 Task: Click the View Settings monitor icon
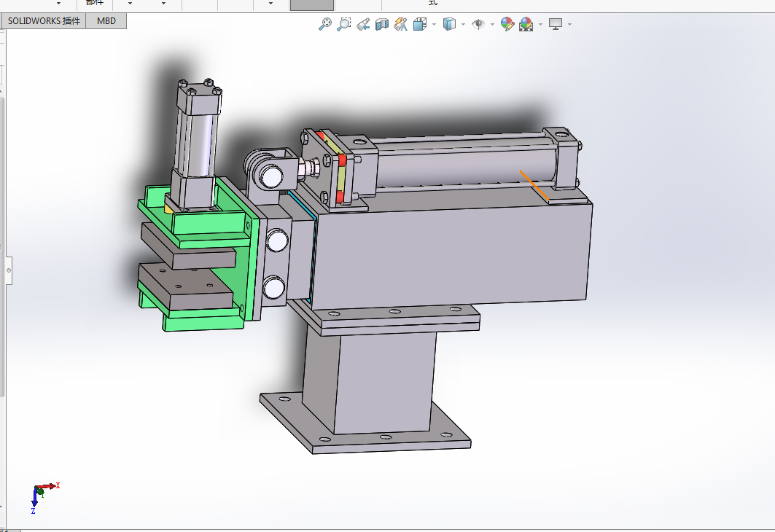point(556,24)
